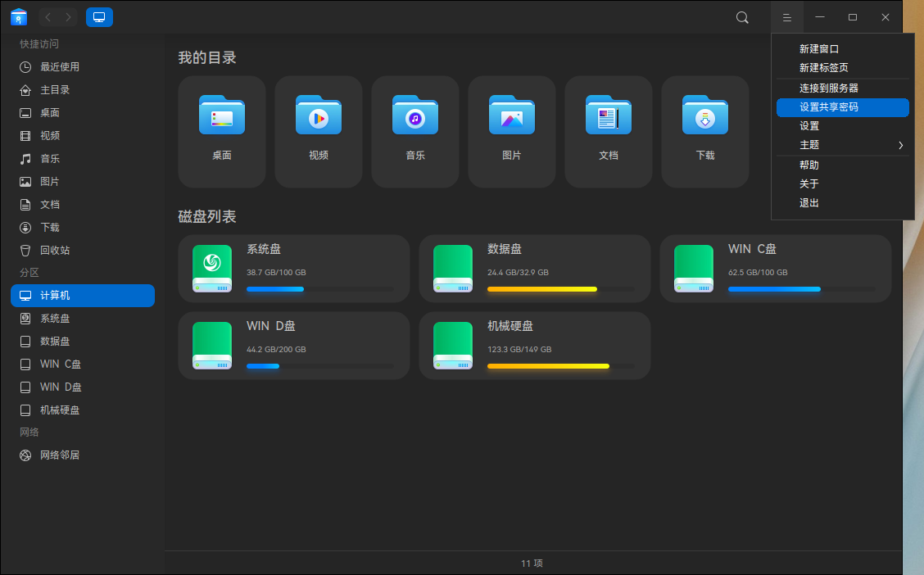
Task: Open the WIN D盘 disk card
Action: [293, 346]
